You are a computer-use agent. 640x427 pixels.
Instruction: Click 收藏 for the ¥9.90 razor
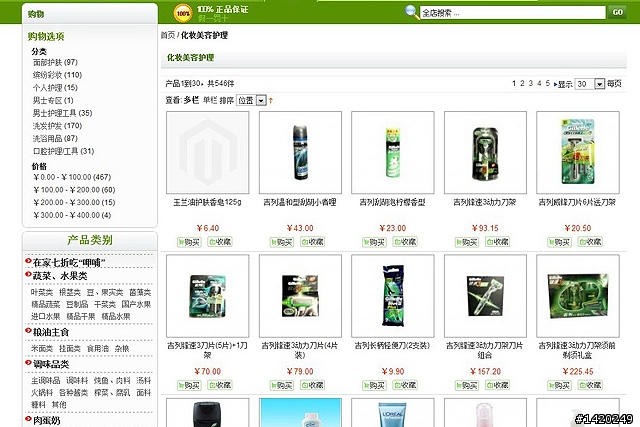405,385
